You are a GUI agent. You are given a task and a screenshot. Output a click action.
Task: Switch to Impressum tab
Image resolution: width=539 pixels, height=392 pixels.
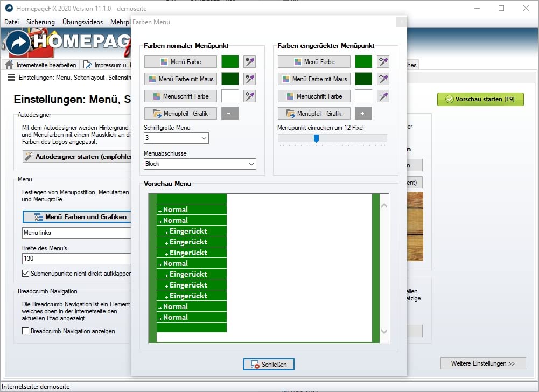click(106, 65)
